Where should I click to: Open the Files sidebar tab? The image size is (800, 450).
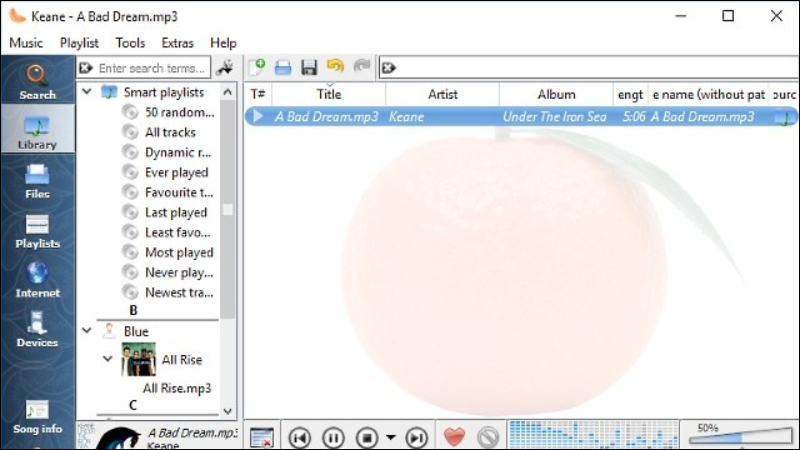[37, 180]
